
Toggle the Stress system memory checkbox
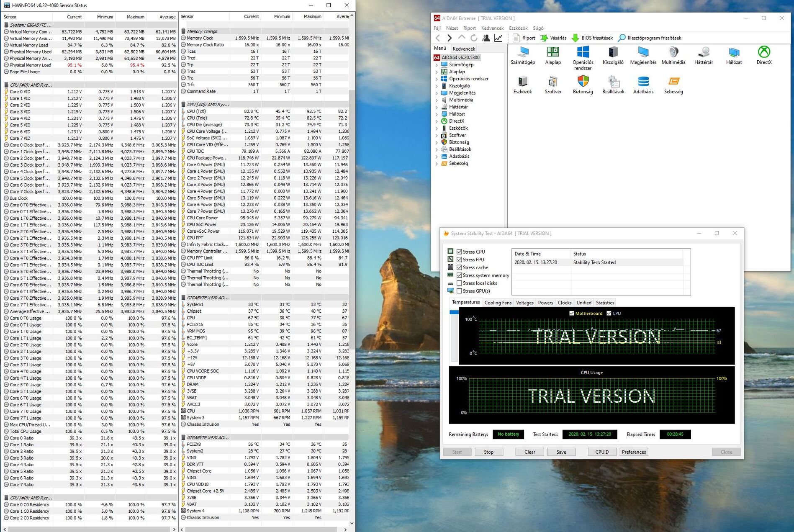[459, 275]
